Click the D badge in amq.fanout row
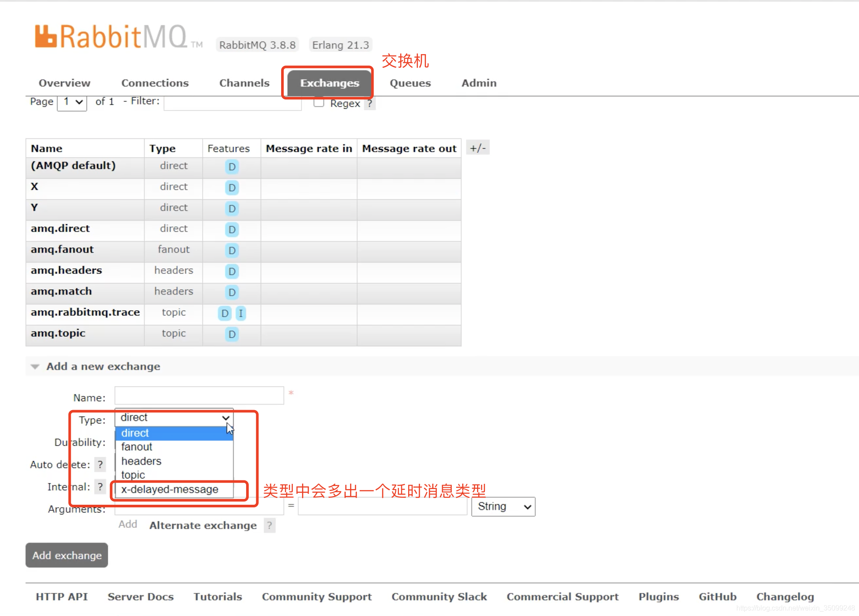Screen dimensions: 859x616 click(232, 250)
